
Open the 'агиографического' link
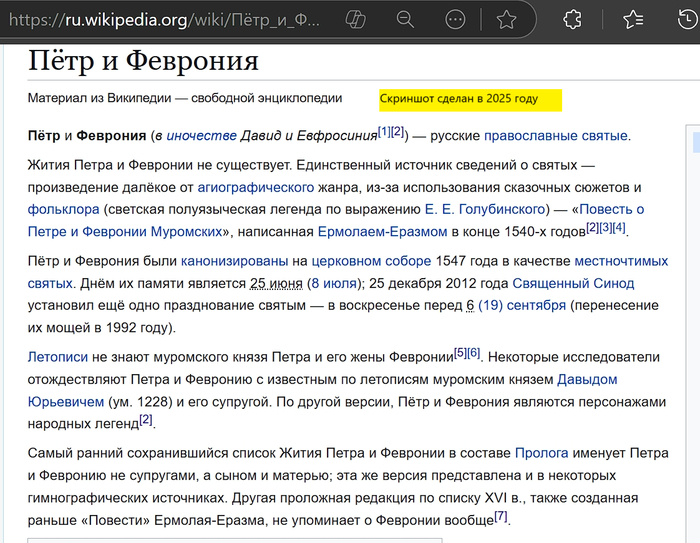(x=255, y=187)
